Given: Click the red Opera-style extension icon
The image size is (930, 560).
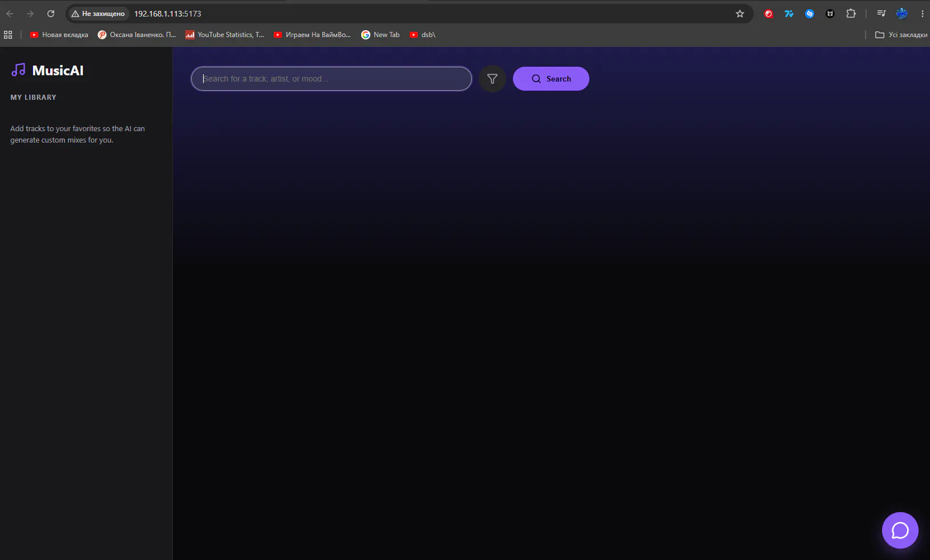Looking at the screenshot, I should click(769, 14).
